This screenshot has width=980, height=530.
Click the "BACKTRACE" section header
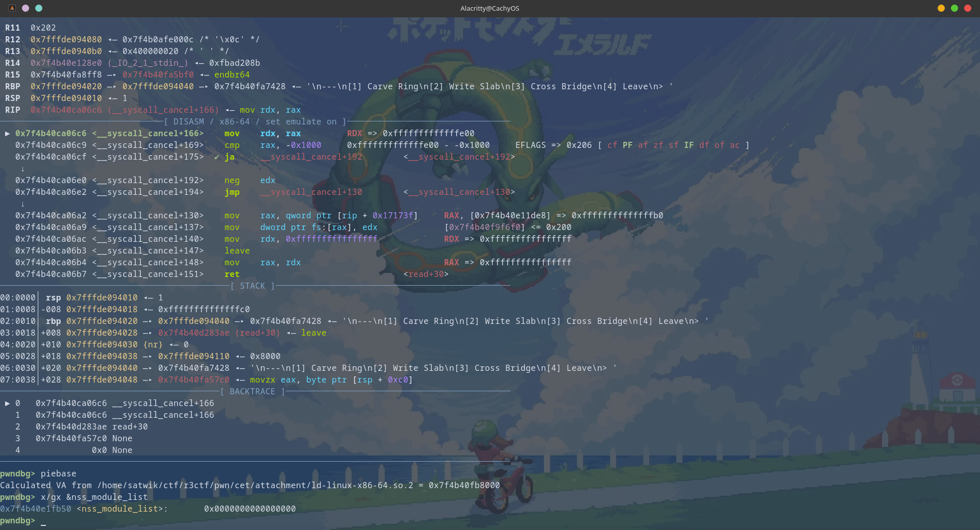point(253,391)
